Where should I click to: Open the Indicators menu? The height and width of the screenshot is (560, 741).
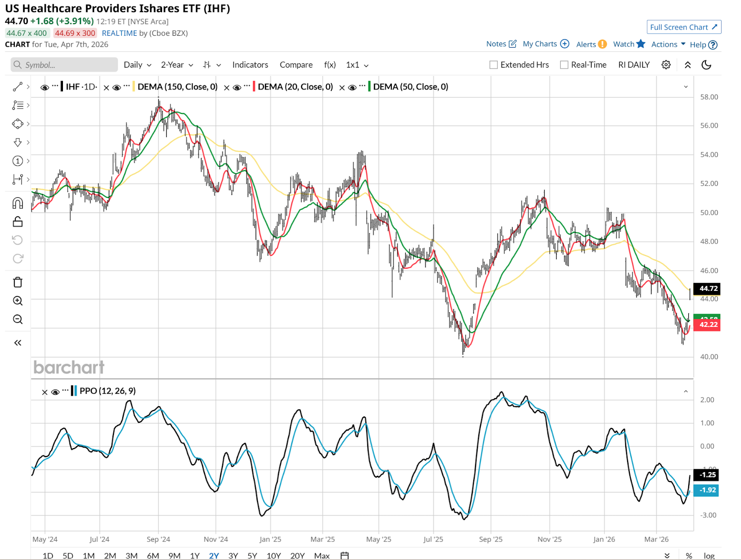click(250, 65)
